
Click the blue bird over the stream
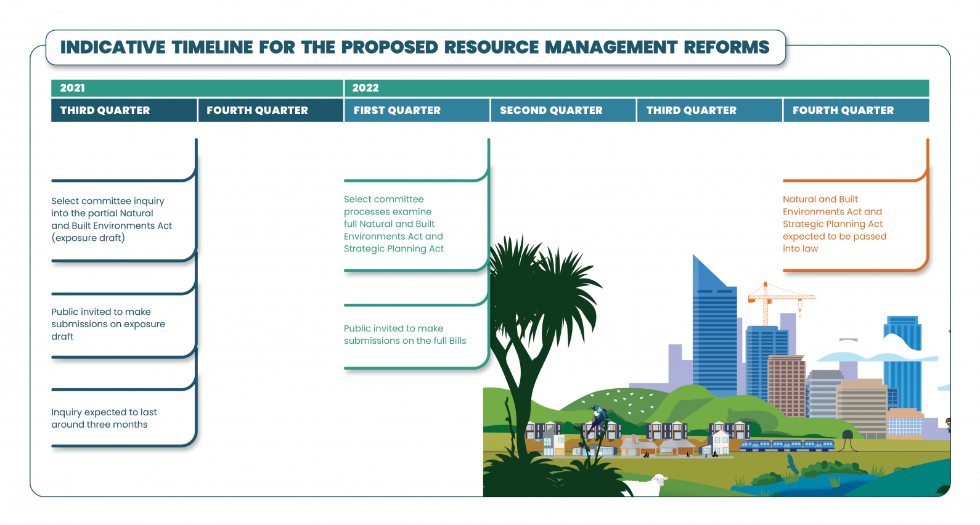click(x=792, y=464)
